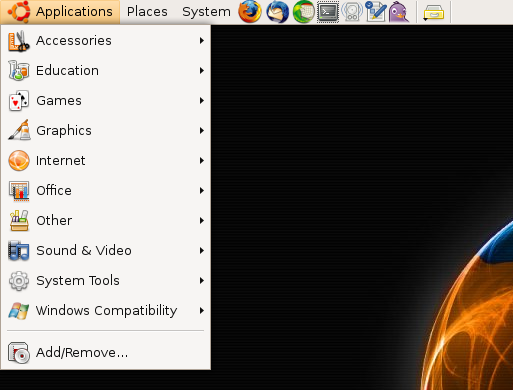
Task: Expand the Accessories submenu arrow
Action: click(202, 41)
